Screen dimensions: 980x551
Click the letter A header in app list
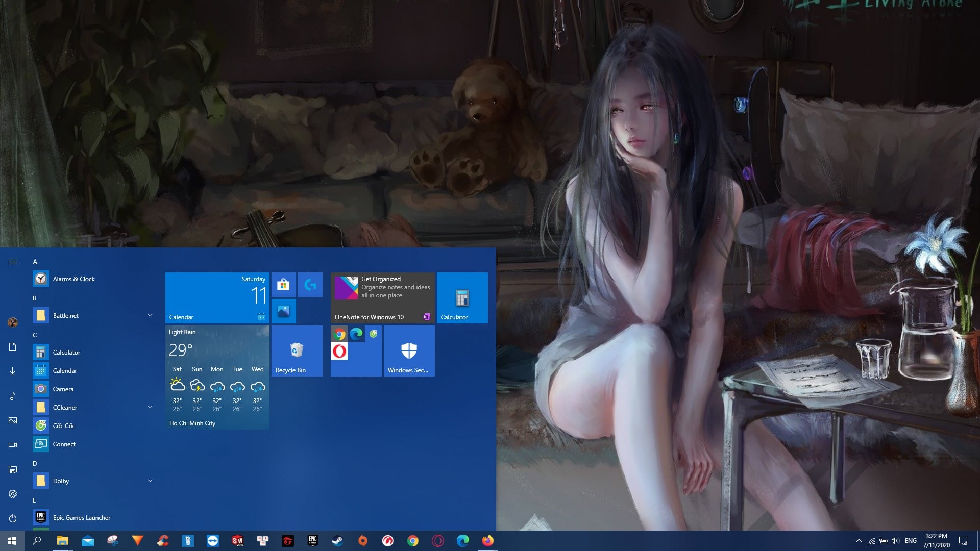click(35, 262)
